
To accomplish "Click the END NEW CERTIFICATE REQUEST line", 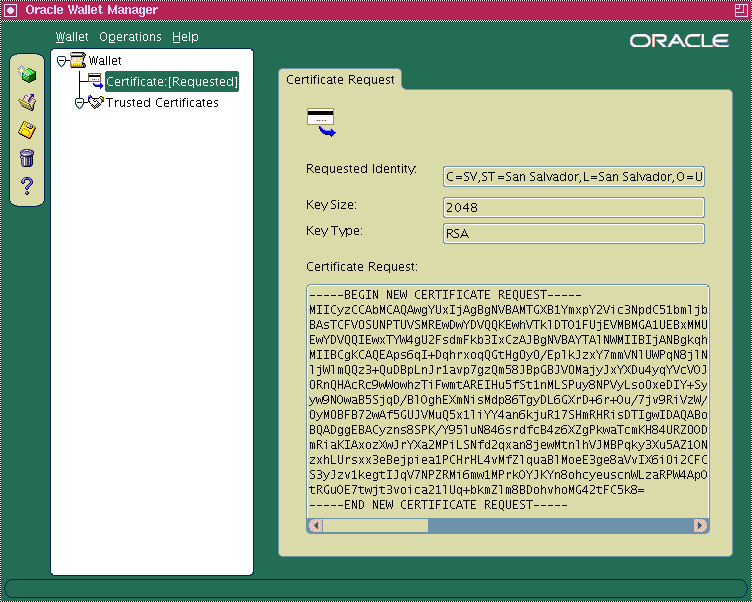I will 438,505.
